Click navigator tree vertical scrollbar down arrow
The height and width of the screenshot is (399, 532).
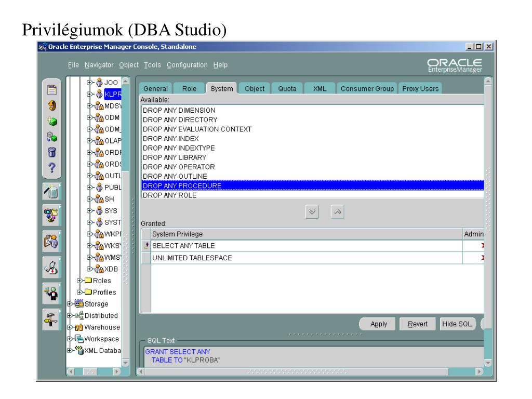(x=125, y=363)
